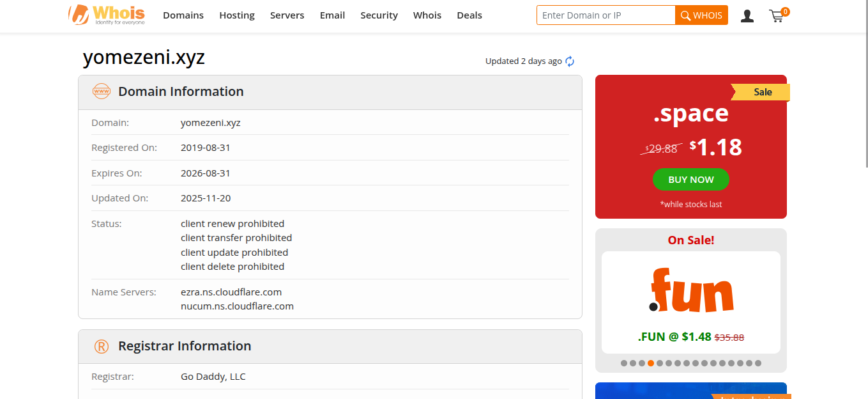Click registrar value Go Daddy, LLC
The width and height of the screenshot is (868, 399).
tap(213, 377)
